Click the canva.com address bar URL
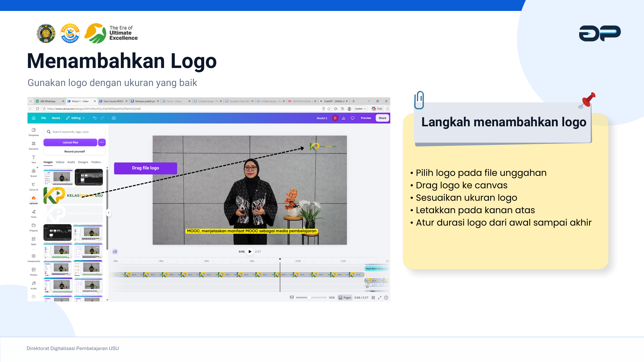Image resolution: width=644 pixels, height=362 pixels. point(94,109)
